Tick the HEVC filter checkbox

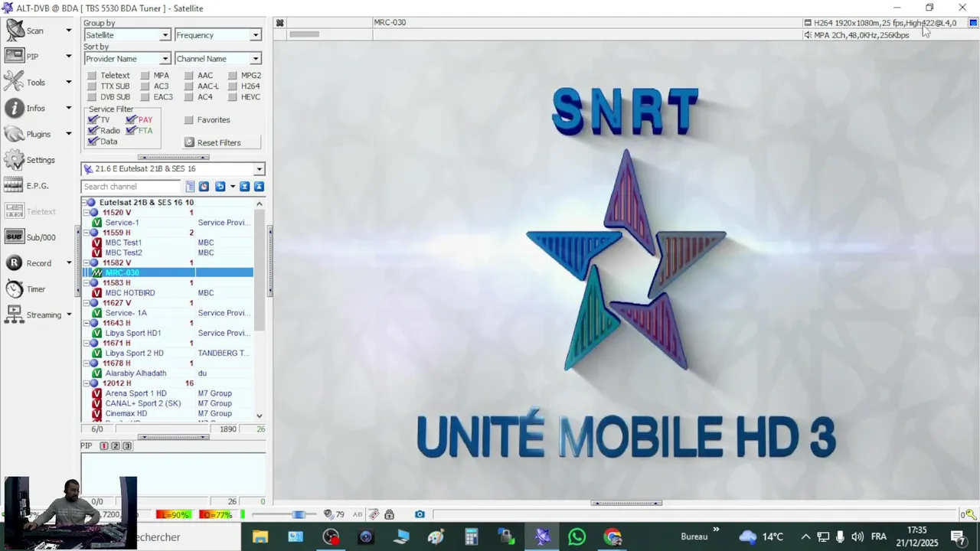pos(233,97)
